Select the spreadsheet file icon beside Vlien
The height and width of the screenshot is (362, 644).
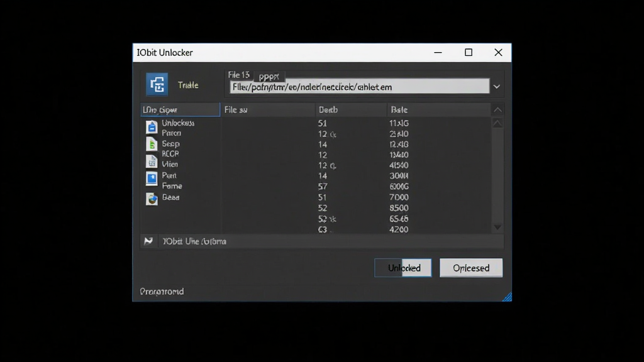point(152,162)
